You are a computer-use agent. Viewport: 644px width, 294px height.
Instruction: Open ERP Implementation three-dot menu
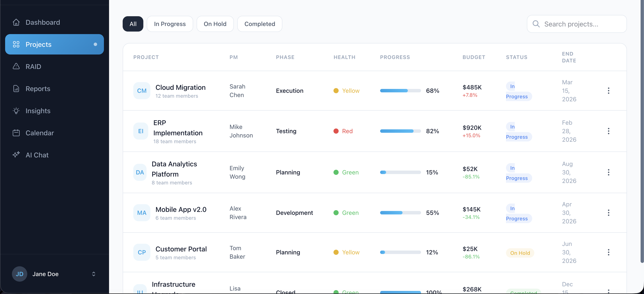(x=608, y=131)
